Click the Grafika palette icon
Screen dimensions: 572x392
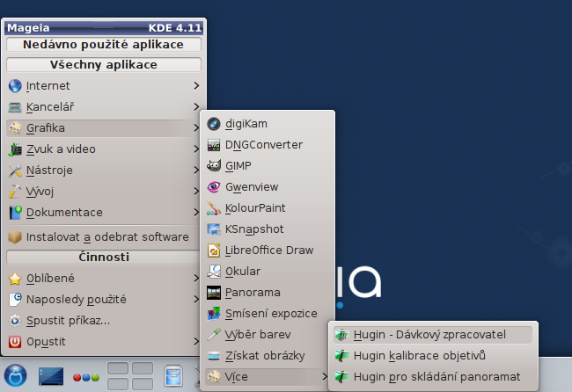[15, 128]
